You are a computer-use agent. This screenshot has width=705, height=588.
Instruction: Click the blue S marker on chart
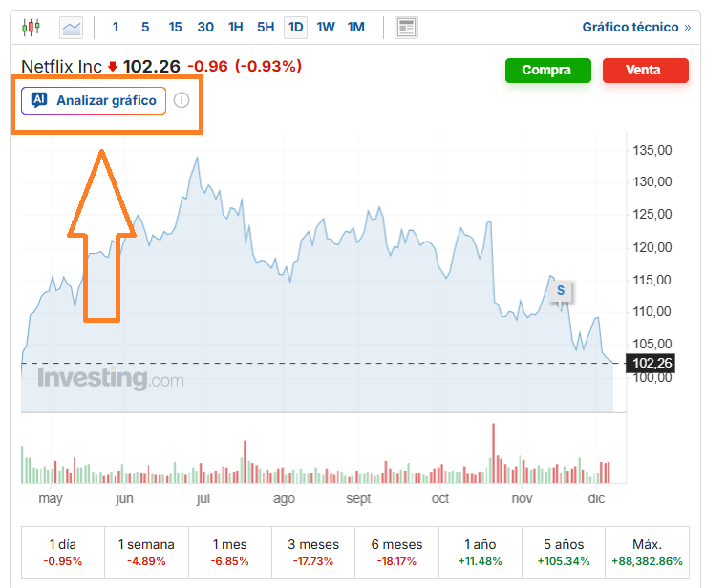561,289
